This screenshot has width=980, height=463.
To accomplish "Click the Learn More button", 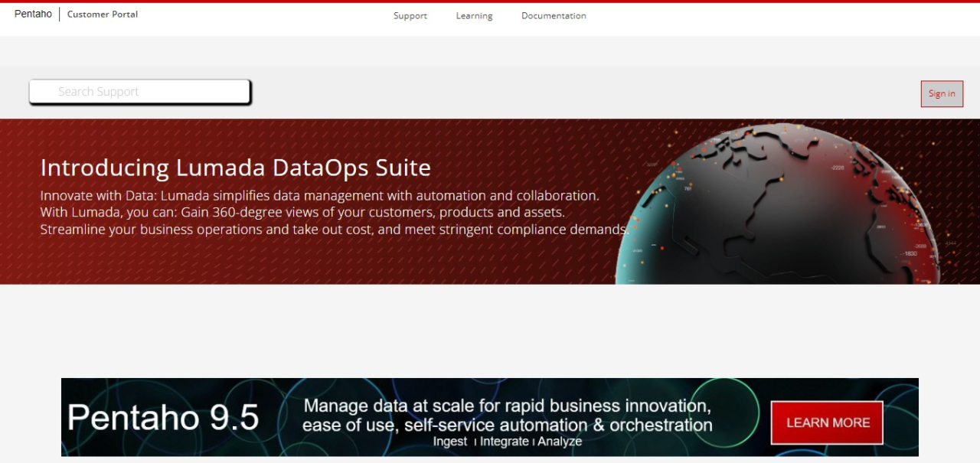I will coord(827,422).
